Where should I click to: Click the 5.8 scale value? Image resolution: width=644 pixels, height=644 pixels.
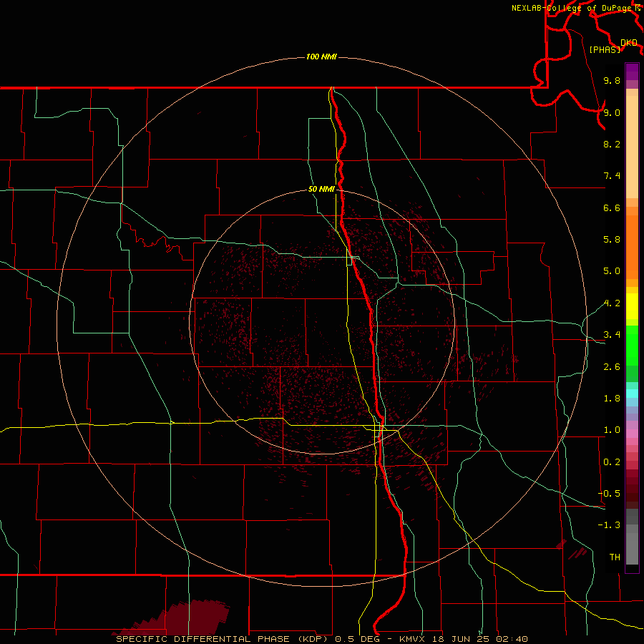[x=612, y=240]
